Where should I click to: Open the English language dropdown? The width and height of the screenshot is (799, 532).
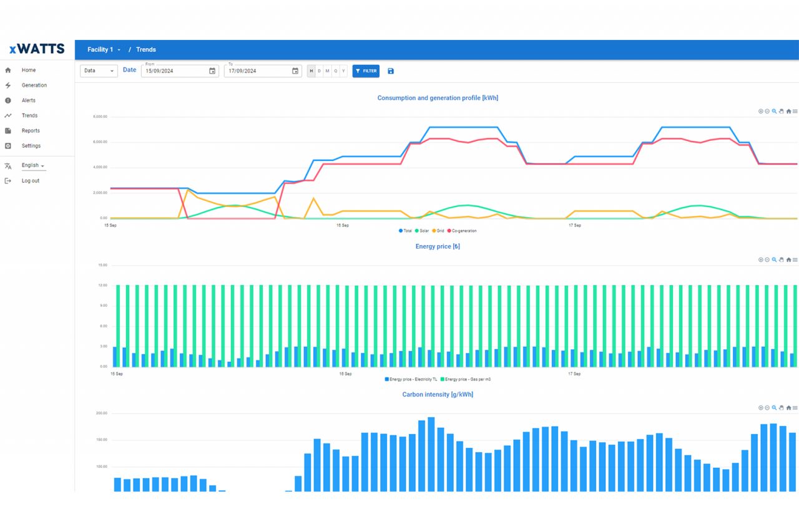[x=31, y=165]
